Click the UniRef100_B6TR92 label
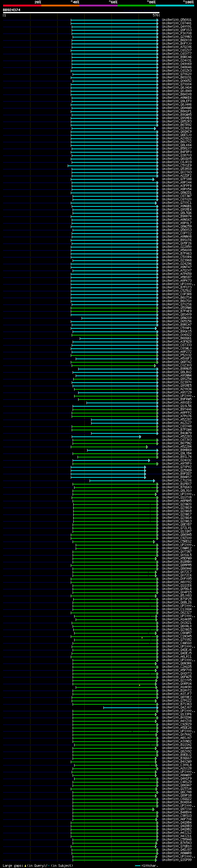 tap(177, 125)
